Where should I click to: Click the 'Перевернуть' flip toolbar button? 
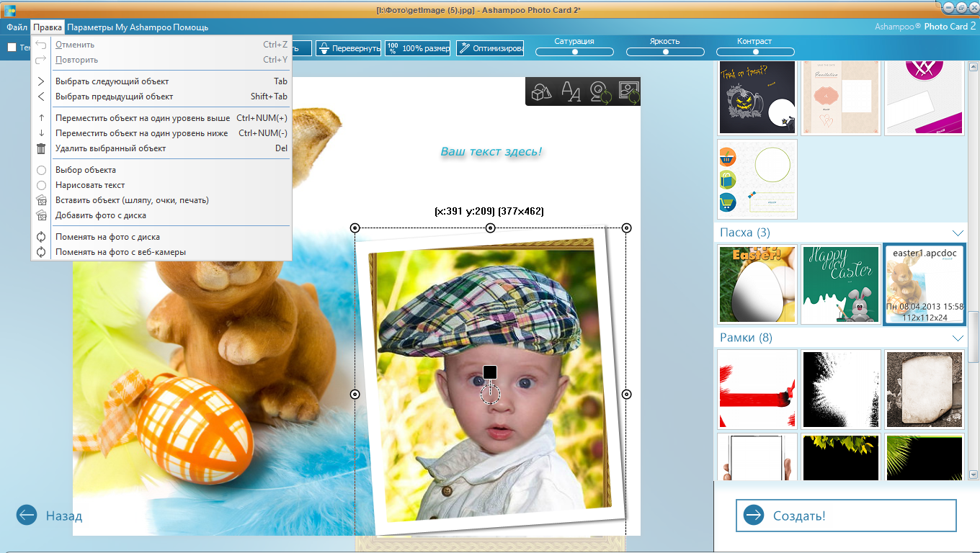click(x=348, y=48)
